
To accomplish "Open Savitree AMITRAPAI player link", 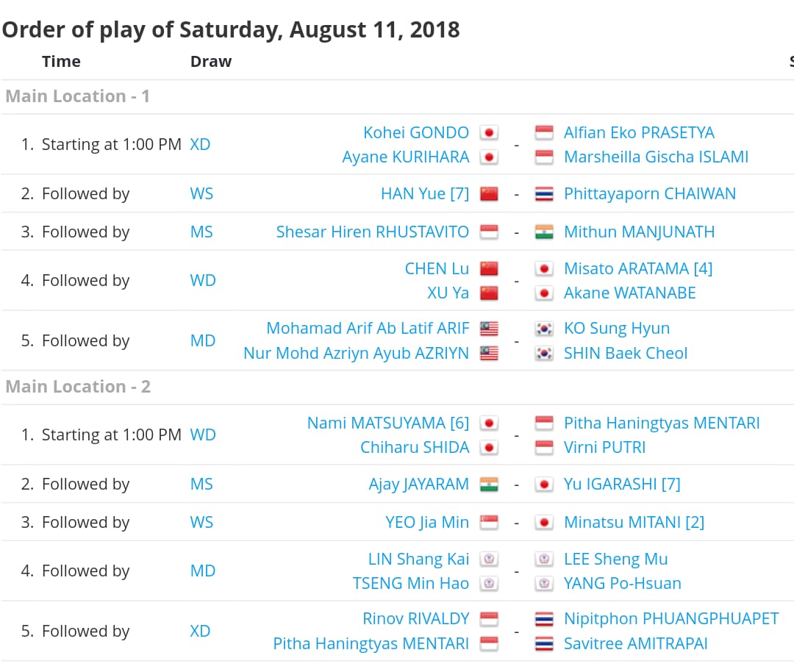I will point(635,643).
